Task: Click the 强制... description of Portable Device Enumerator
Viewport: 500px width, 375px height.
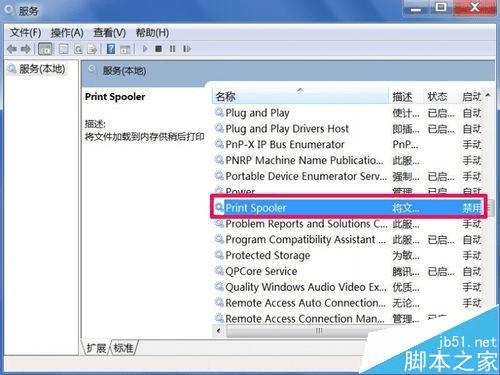Action: [406, 176]
